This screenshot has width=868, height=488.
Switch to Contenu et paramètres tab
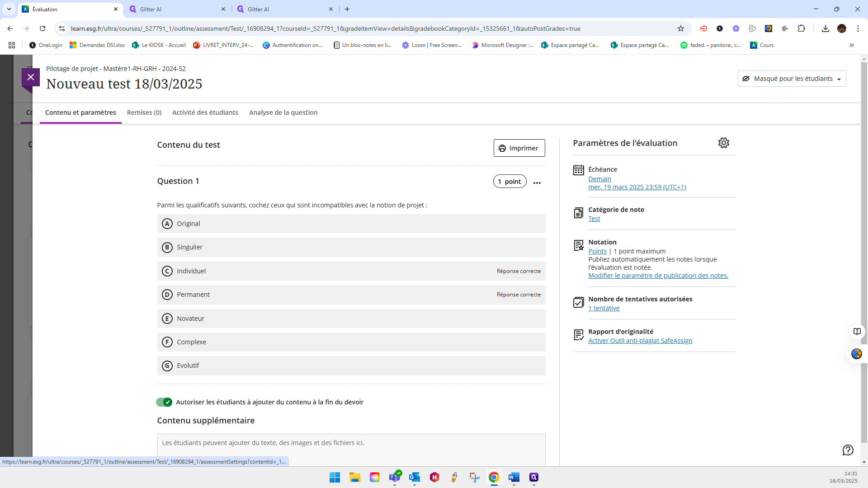coord(80,113)
